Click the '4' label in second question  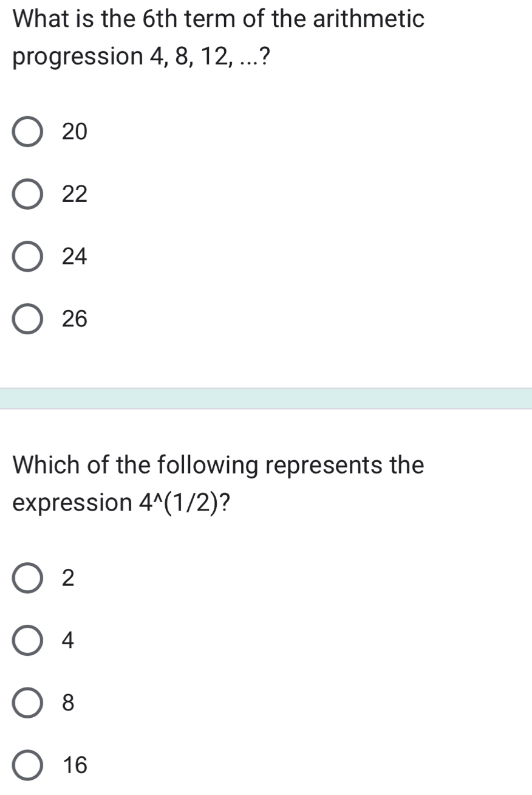(69, 641)
